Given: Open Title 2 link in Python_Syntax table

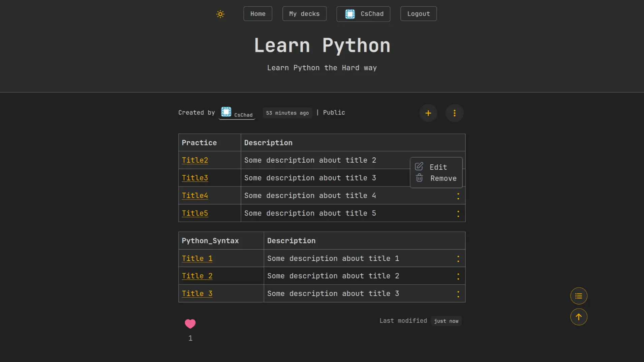Looking at the screenshot, I should pyautogui.click(x=197, y=276).
